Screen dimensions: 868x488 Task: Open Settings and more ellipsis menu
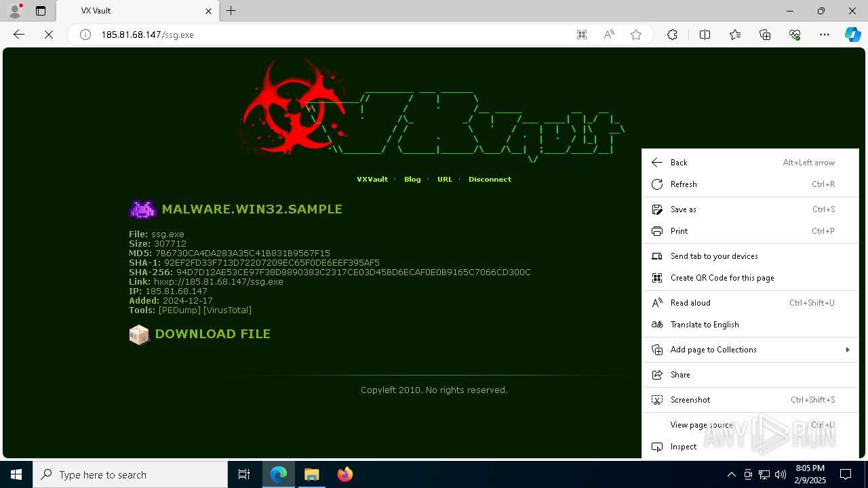click(825, 35)
